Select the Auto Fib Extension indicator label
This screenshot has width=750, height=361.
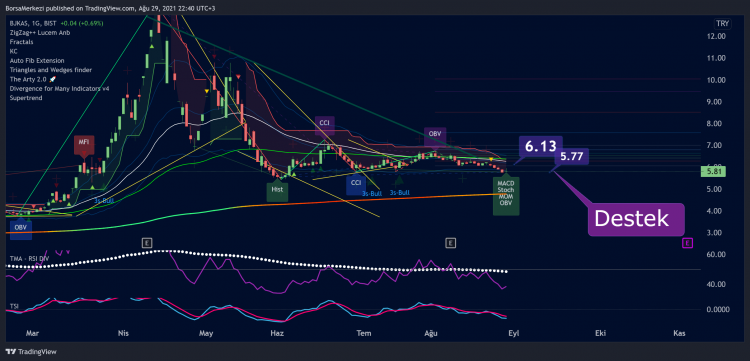tap(36, 61)
